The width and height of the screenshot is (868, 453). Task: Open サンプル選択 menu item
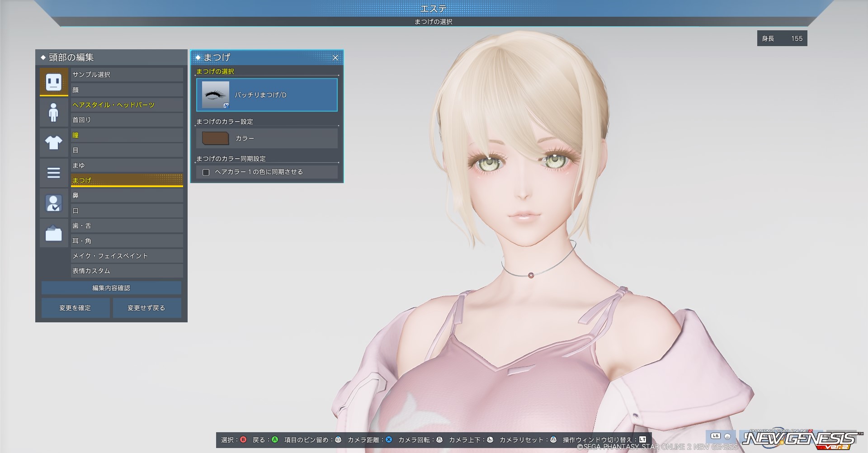click(127, 75)
